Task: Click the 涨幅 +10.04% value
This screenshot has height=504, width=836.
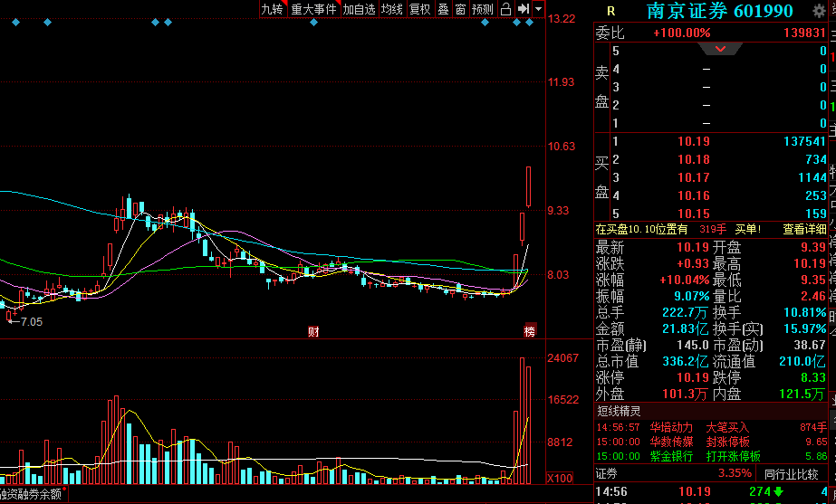Action: [x=685, y=280]
